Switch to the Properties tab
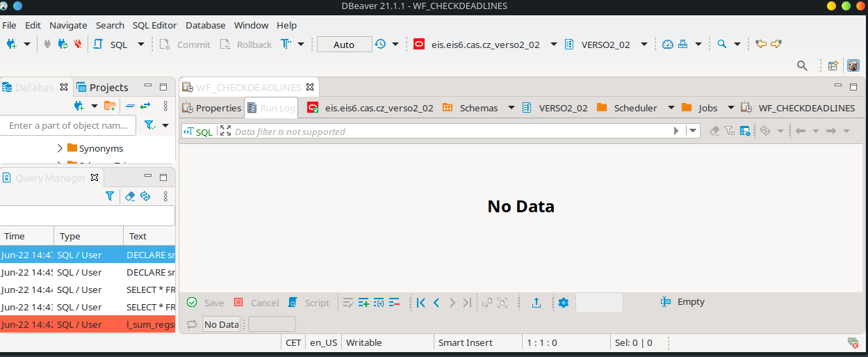 212,108
